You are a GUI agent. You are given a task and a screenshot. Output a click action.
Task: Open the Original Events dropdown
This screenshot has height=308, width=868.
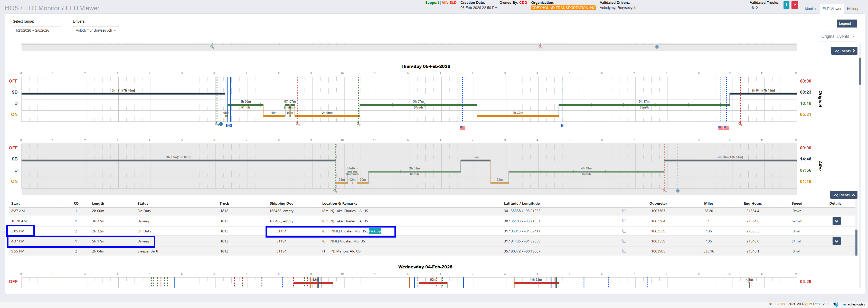pos(837,37)
